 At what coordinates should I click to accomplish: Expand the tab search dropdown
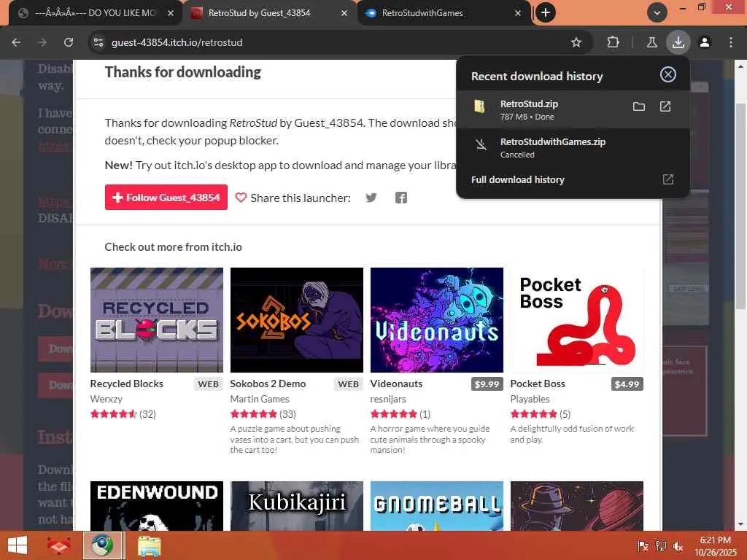pyautogui.click(x=657, y=13)
